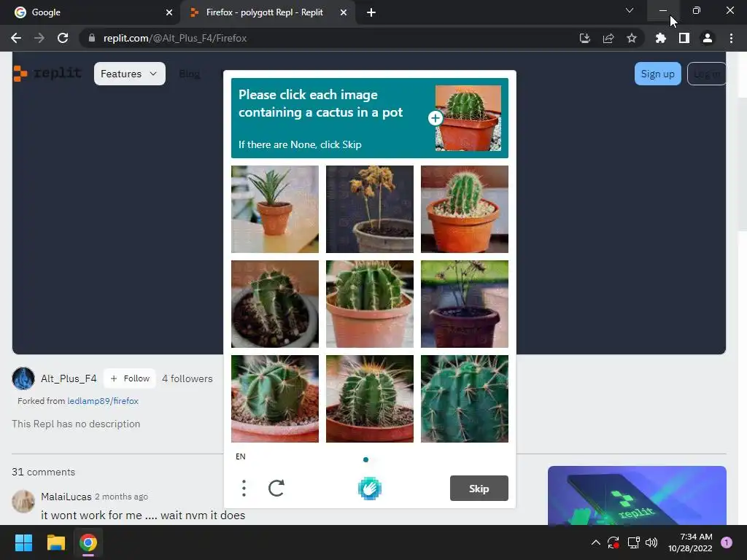The width and height of the screenshot is (747, 560).
Task: Expand the tab search chevron
Action: pos(630,10)
